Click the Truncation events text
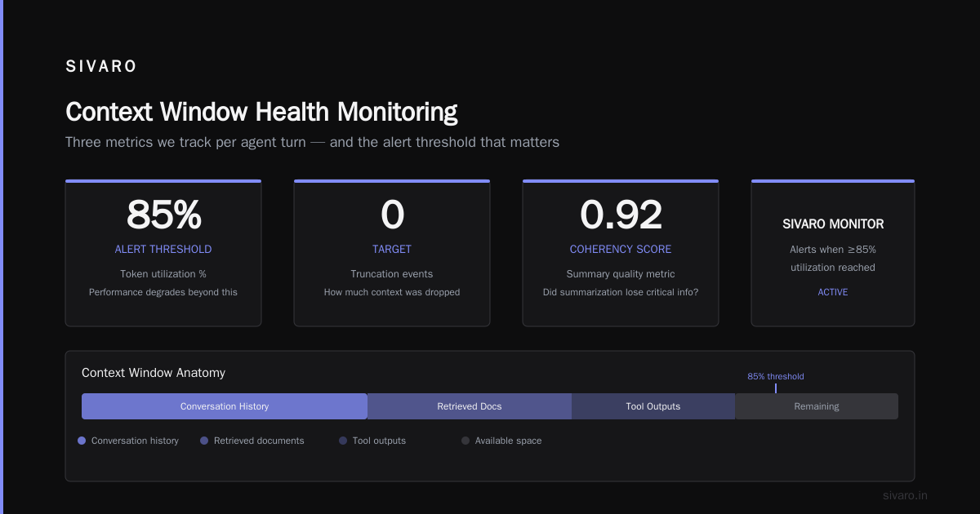This screenshot has height=514, width=980. tap(392, 274)
